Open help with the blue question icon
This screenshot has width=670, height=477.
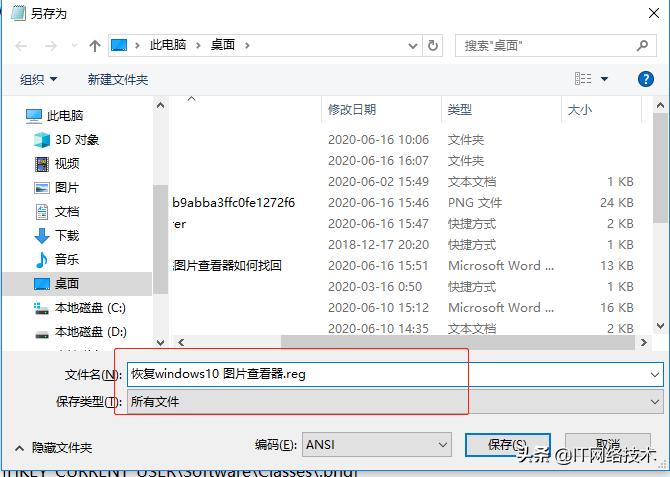pos(646,79)
